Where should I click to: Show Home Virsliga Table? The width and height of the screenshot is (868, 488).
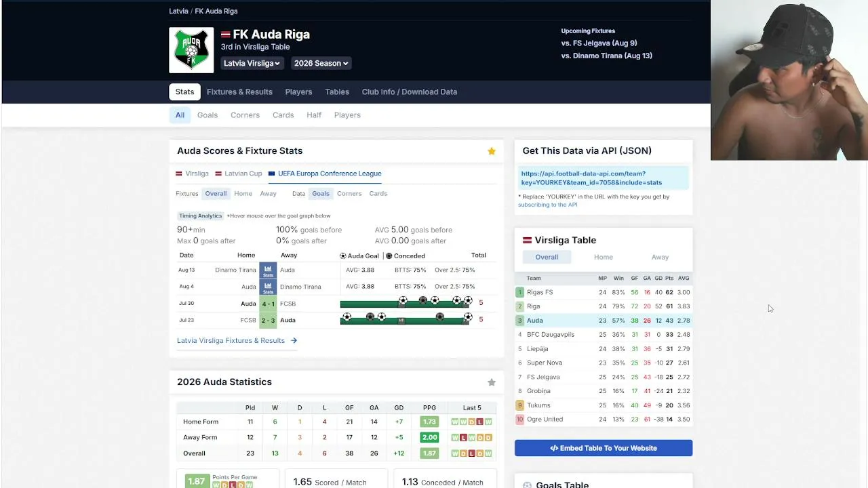[604, 258]
